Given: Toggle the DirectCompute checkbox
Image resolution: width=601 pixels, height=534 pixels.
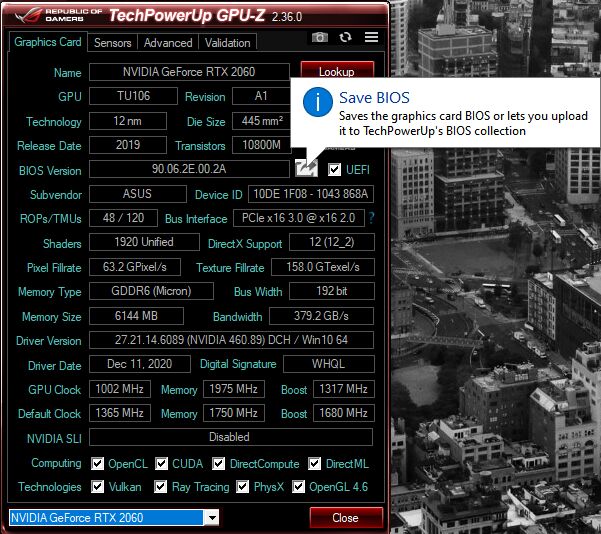Looking at the screenshot, I should (x=218, y=464).
